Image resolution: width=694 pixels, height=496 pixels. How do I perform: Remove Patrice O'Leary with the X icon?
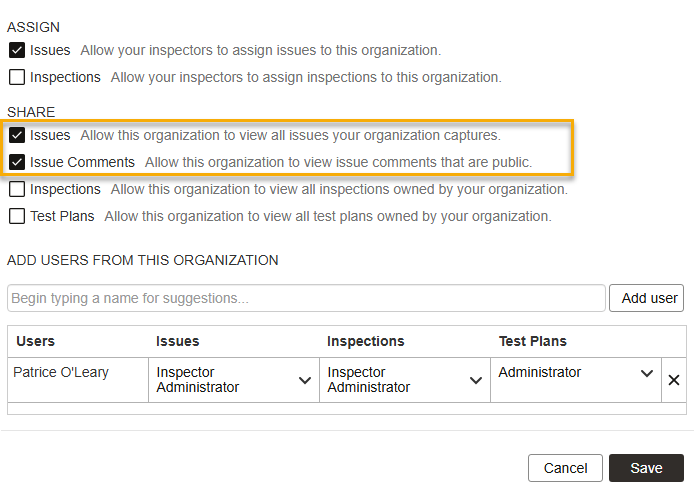(673, 380)
